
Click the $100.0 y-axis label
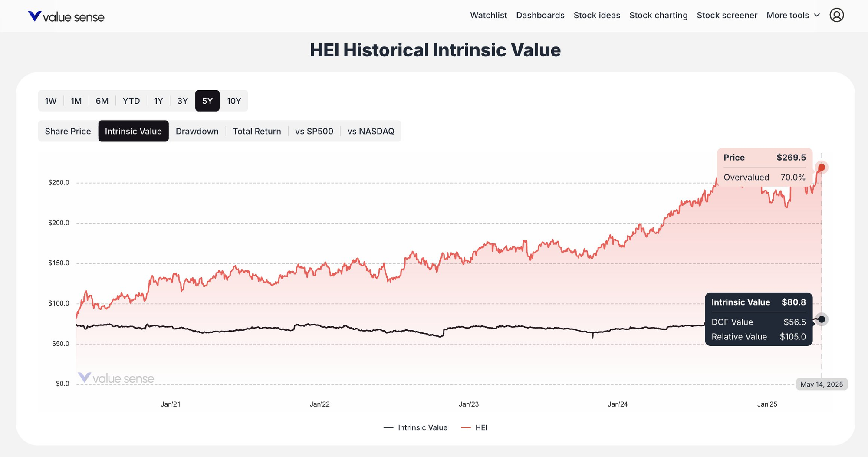click(59, 303)
